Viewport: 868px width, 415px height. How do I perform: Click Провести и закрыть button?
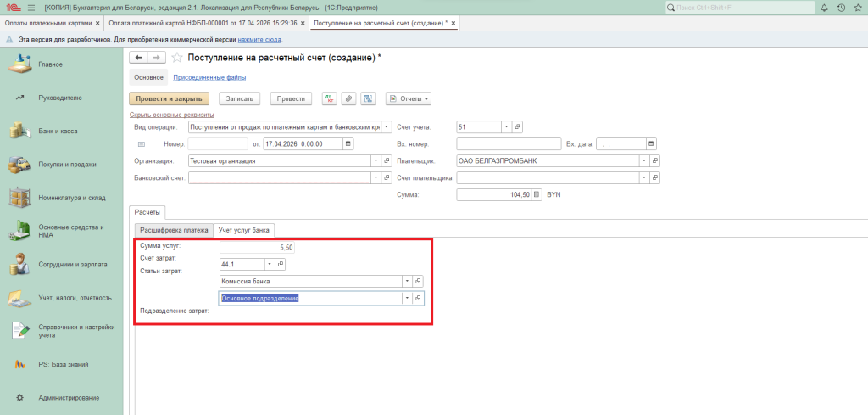tap(169, 98)
